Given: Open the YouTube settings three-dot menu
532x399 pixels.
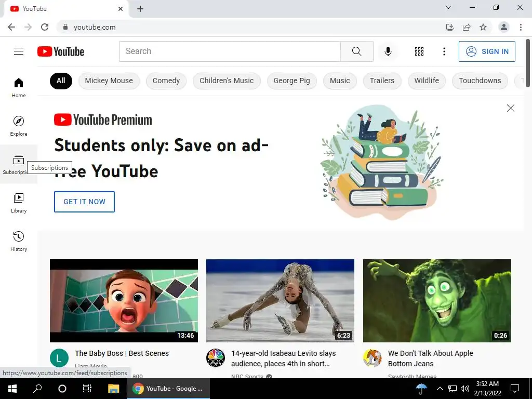Looking at the screenshot, I should [x=444, y=51].
